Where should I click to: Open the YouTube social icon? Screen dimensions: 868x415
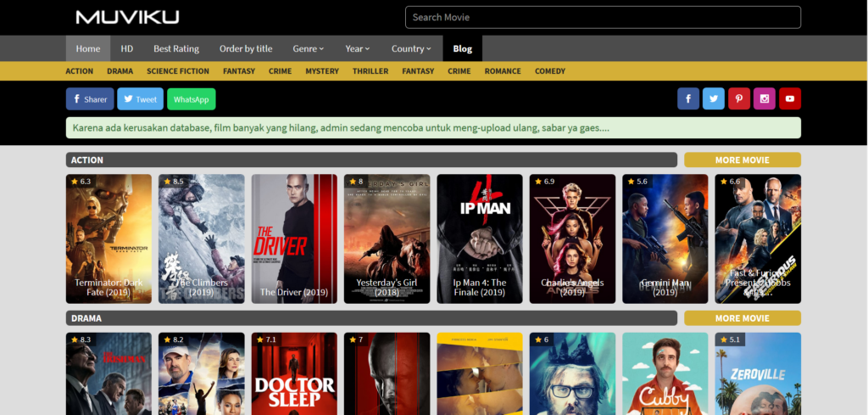tap(790, 99)
